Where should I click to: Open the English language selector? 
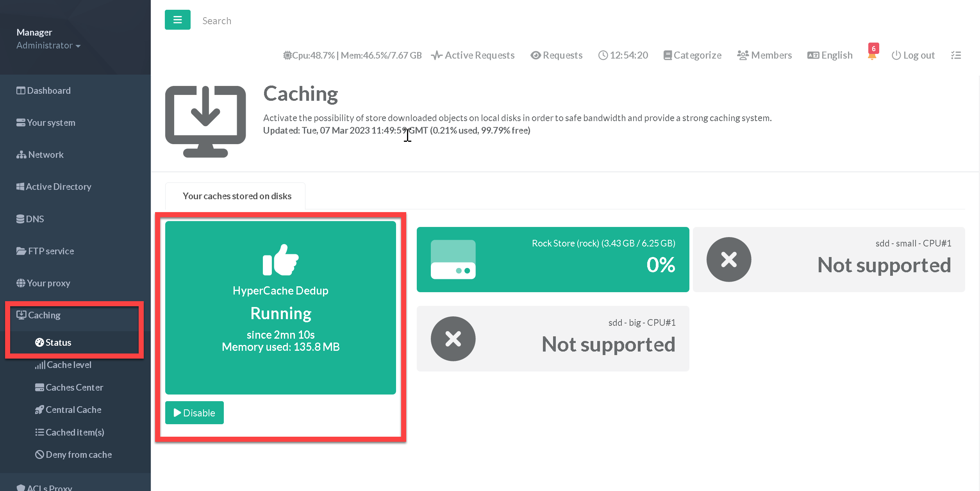(x=830, y=55)
